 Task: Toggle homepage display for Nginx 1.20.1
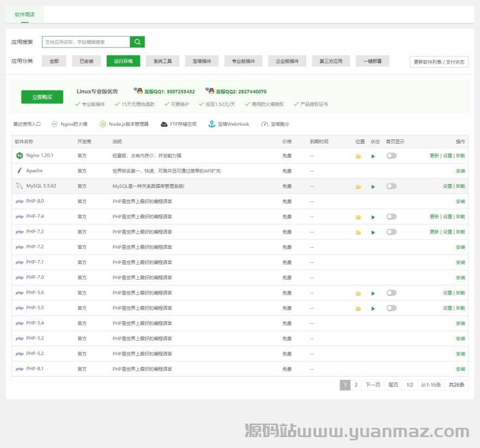click(x=391, y=156)
